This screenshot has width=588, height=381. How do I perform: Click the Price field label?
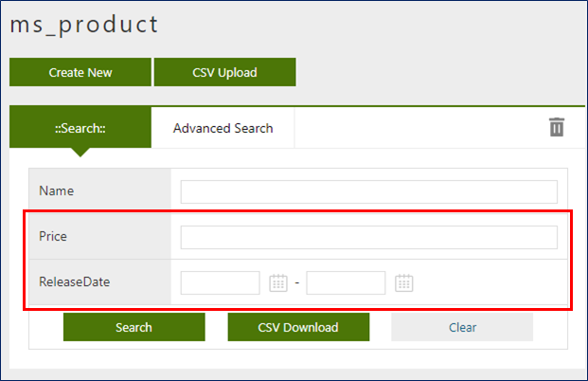tap(53, 236)
